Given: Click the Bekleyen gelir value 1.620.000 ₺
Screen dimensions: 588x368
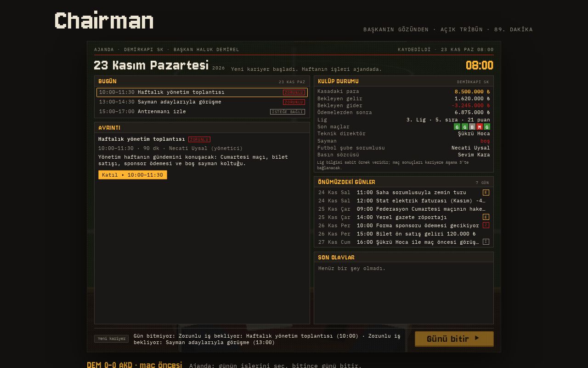Looking at the screenshot, I should tap(472, 98).
